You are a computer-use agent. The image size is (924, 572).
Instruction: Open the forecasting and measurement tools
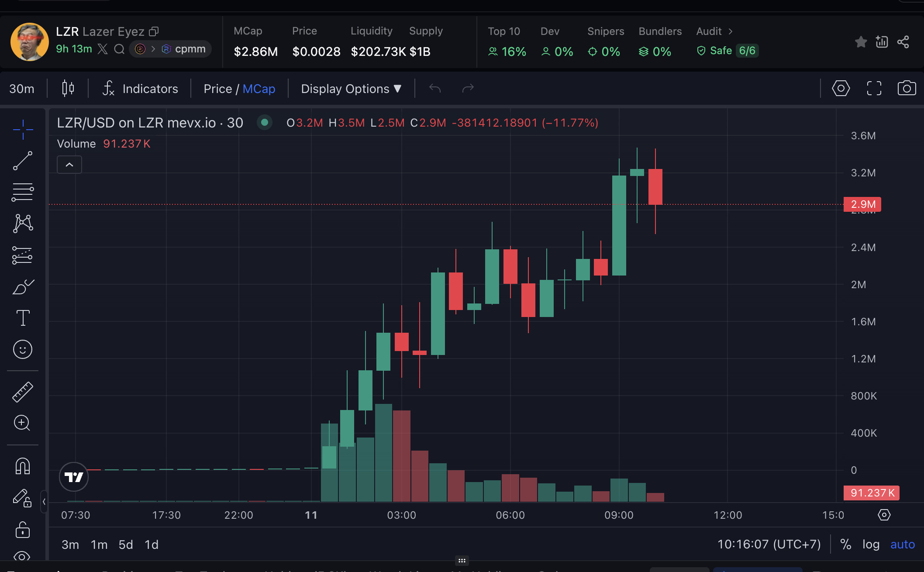coord(23,255)
